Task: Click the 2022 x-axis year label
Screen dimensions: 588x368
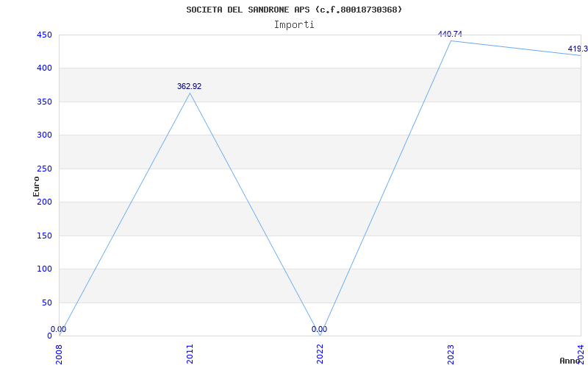Action: coord(320,354)
